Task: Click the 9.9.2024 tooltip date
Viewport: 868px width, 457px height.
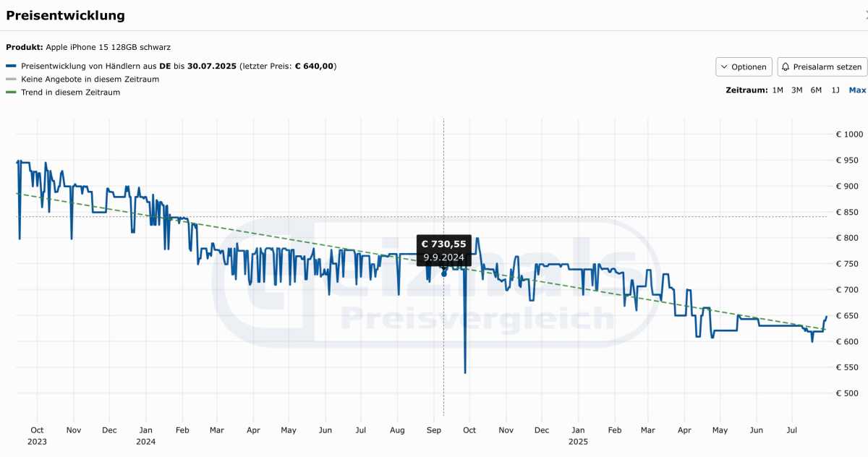Action: (443, 257)
